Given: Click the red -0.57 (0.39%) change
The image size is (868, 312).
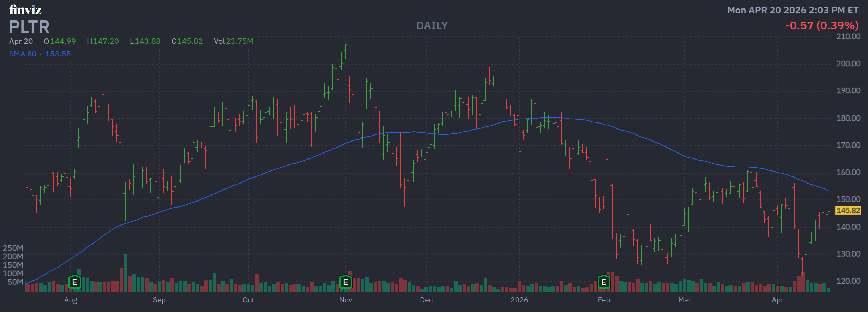Looking at the screenshot, I should [822, 25].
